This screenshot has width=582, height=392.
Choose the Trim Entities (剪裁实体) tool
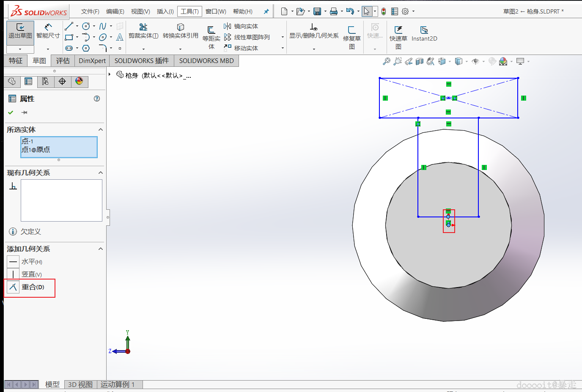[x=143, y=31]
